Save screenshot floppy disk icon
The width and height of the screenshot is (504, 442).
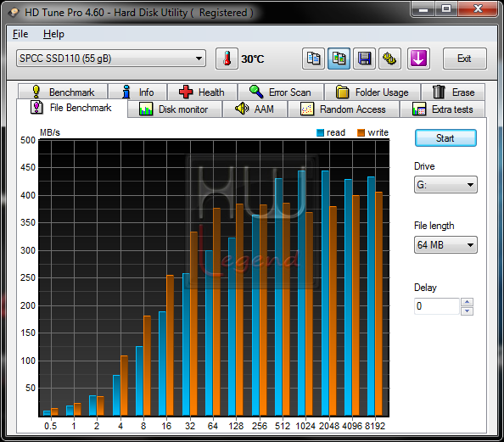click(364, 59)
